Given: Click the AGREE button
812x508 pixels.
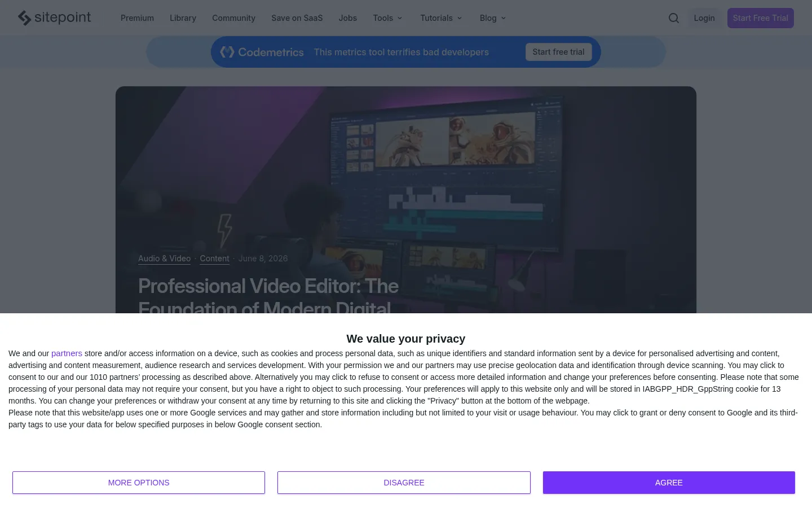Looking at the screenshot, I should click(669, 483).
